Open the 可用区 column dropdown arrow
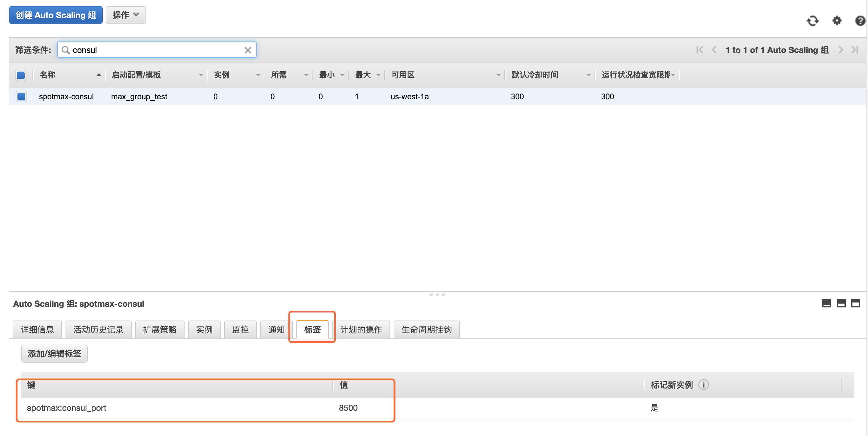Screen dimensions: 868x436 click(498, 75)
